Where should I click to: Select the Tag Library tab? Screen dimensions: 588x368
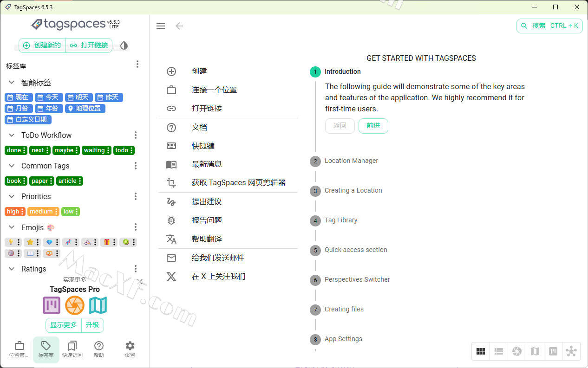tap(46, 349)
